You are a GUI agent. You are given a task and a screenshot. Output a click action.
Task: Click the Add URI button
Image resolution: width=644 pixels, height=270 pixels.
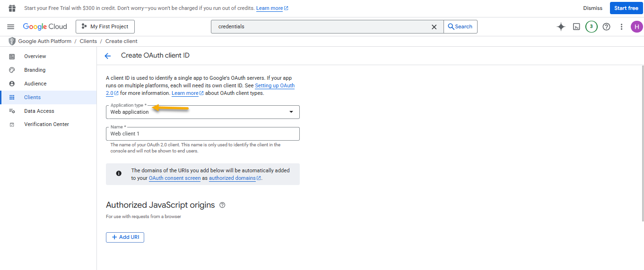pyautogui.click(x=125, y=237)
